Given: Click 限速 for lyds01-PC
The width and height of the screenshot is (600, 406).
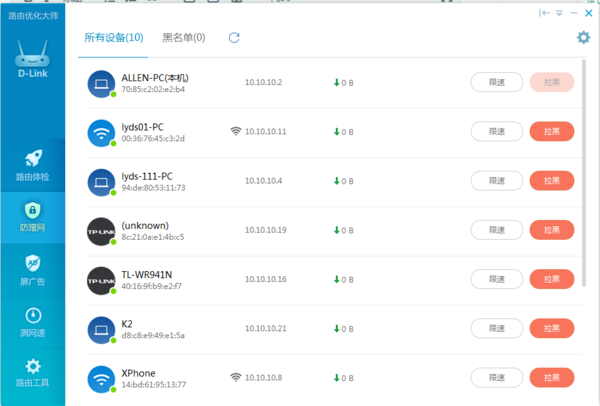Looking at the screenshot, I should pos(497,131).
